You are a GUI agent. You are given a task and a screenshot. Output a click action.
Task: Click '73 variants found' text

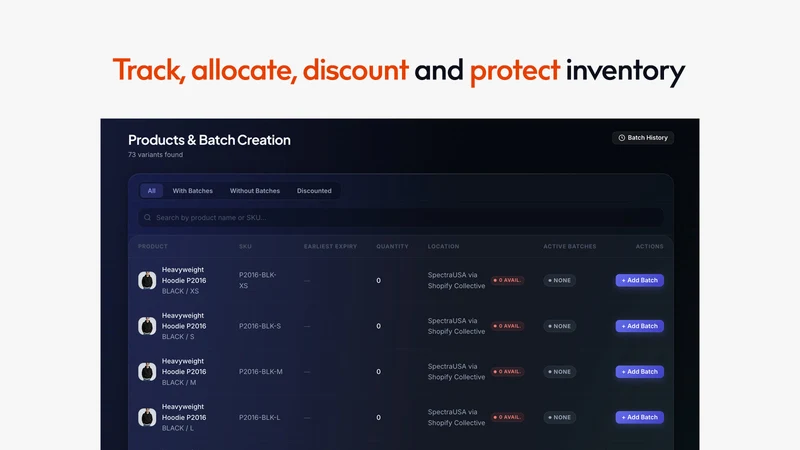click(x=156, y=155)
